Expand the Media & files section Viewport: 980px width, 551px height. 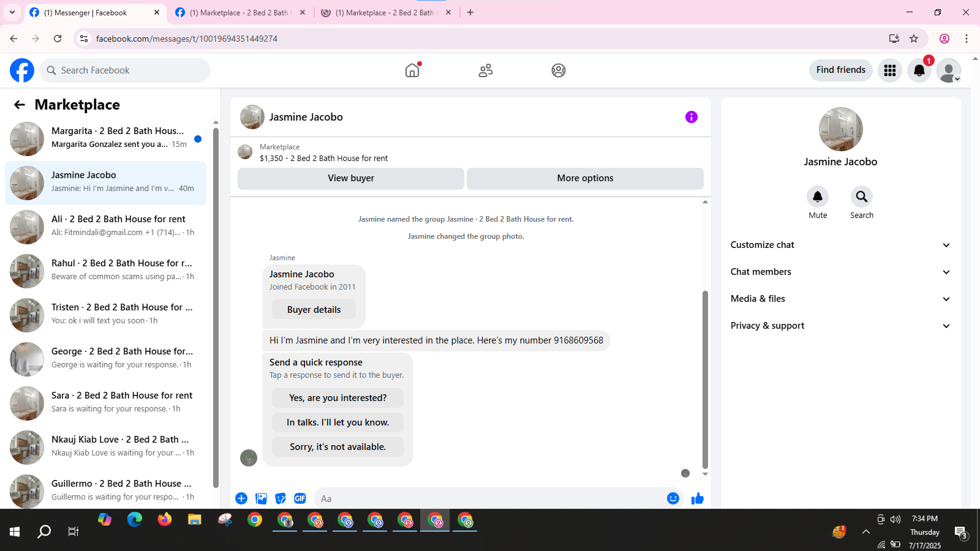pos(840,299)
